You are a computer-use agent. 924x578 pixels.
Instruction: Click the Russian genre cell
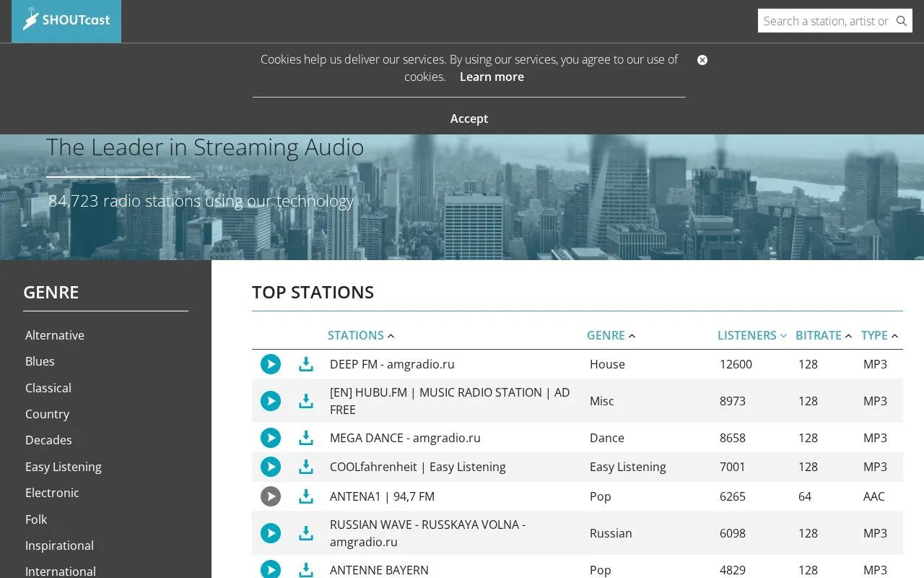(x=611, y=533)
